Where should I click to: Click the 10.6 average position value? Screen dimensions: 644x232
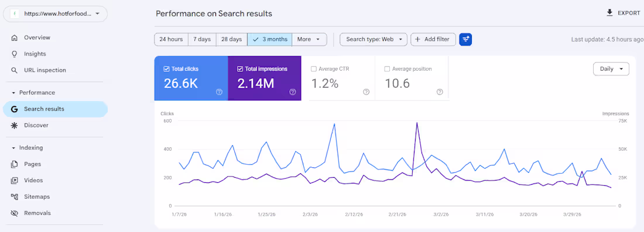(397, 84)
